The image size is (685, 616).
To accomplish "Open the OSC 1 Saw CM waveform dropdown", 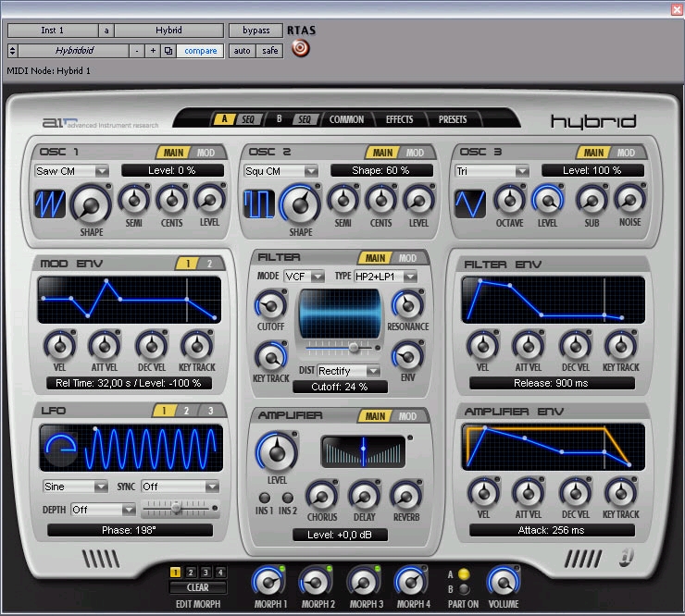I will 71,171.
